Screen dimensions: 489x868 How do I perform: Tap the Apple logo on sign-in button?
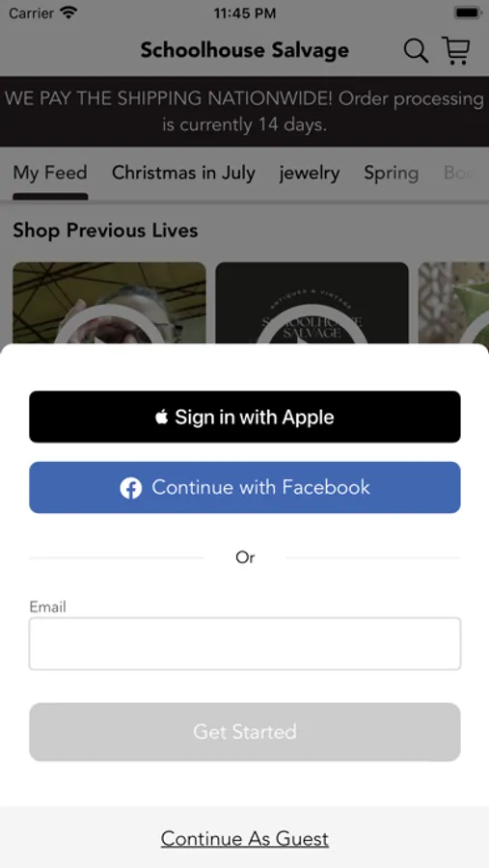[162, 417]
